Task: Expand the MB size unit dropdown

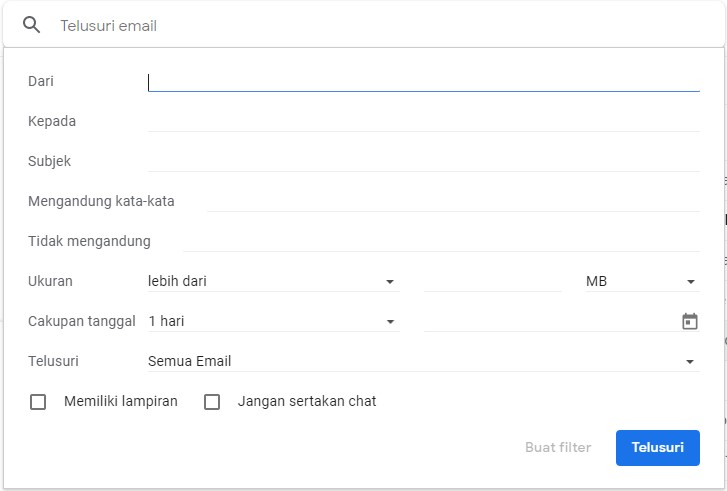Action: [640, 281]
